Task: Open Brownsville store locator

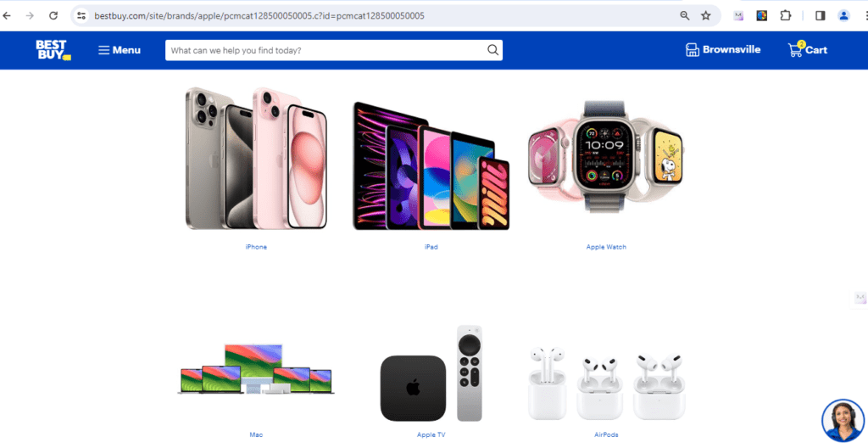Action: [723, 49]
